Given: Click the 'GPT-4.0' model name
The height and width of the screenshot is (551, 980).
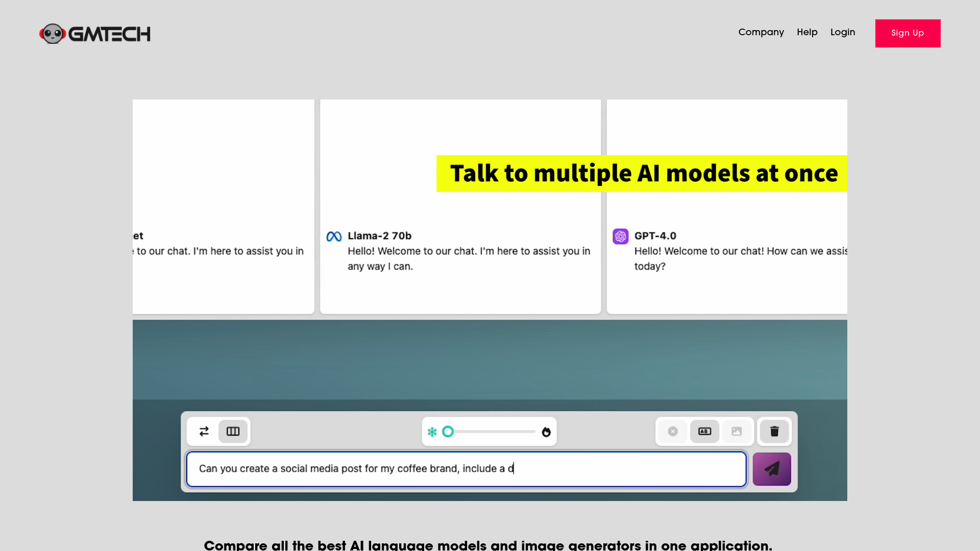Looking at the screenshot, I should point(655,236).
